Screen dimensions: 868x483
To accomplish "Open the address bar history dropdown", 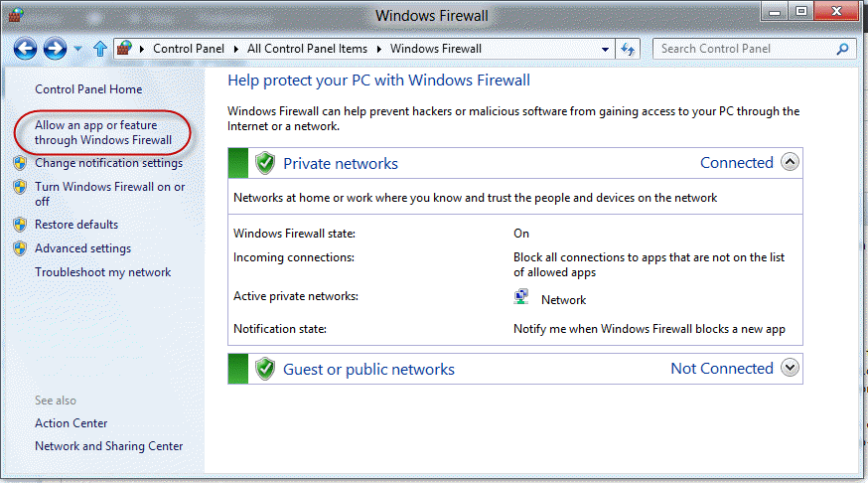I will pyautogui.click(x=605, y=50).
